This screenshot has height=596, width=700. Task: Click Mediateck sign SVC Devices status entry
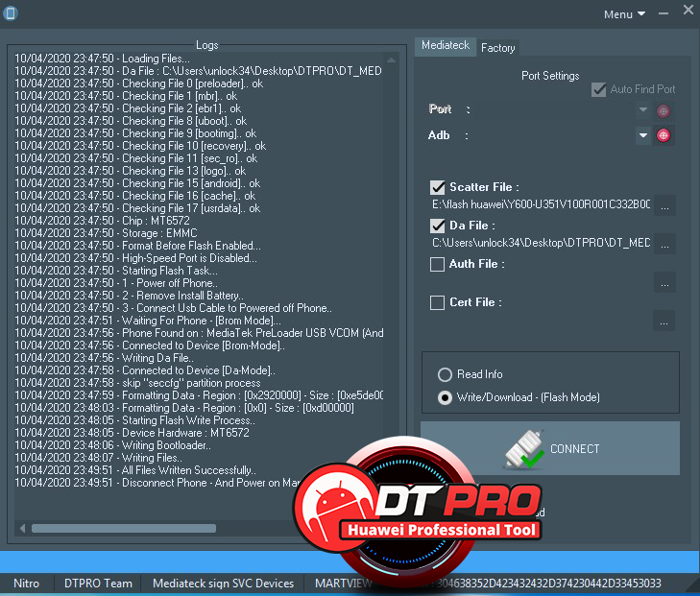click(x=223, y=584)
